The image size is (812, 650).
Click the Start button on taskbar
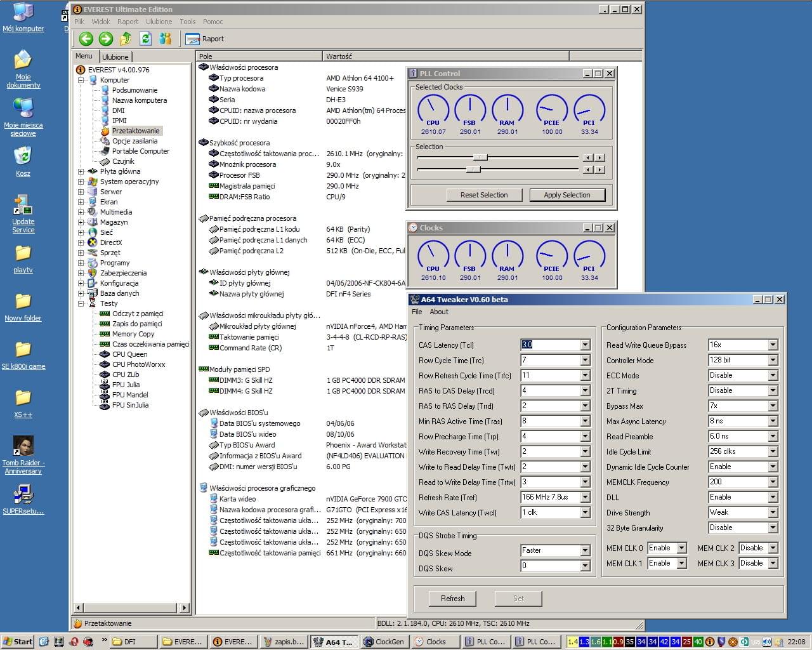pos(18,642)
